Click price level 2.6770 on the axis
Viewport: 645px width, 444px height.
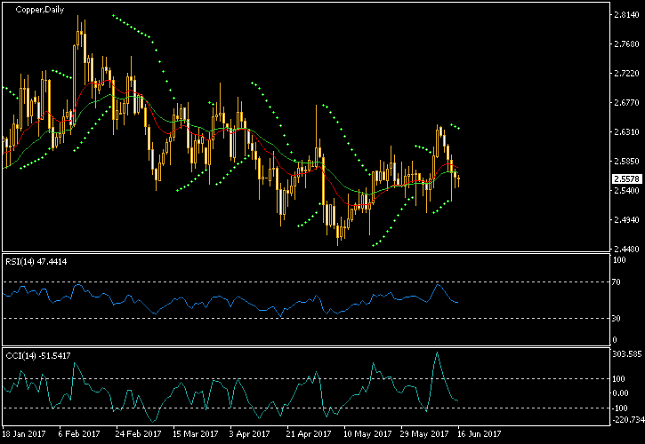(x=626, y=102)
